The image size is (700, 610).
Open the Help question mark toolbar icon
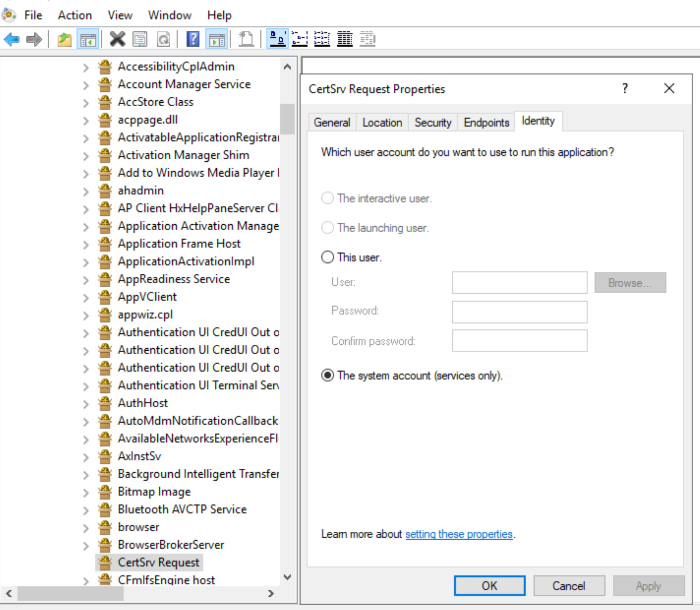tap(193, 39)
